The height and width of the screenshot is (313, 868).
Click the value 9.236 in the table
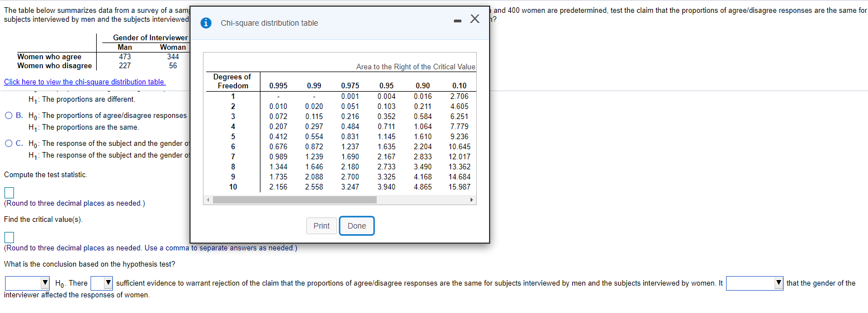pos(459,136)
